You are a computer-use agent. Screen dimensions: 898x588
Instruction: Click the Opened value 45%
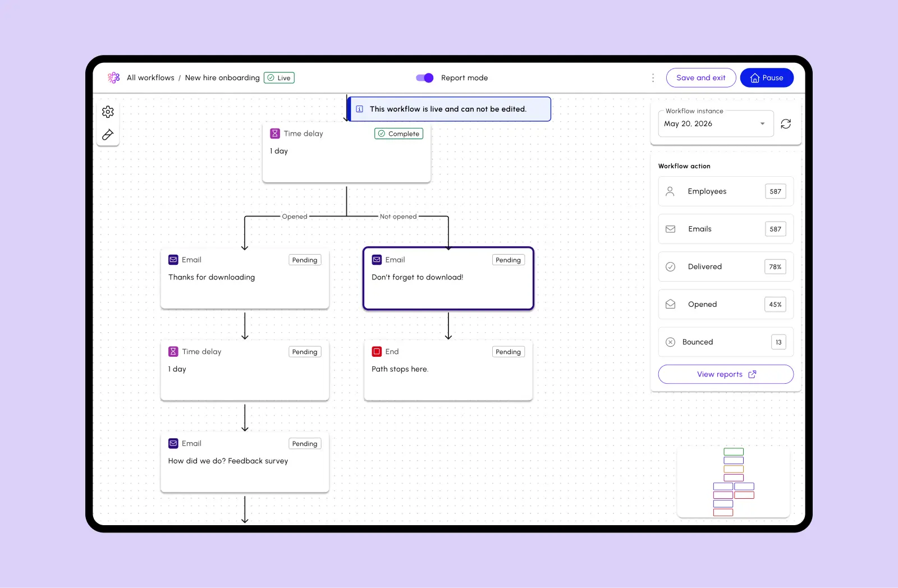pos(775,304)
